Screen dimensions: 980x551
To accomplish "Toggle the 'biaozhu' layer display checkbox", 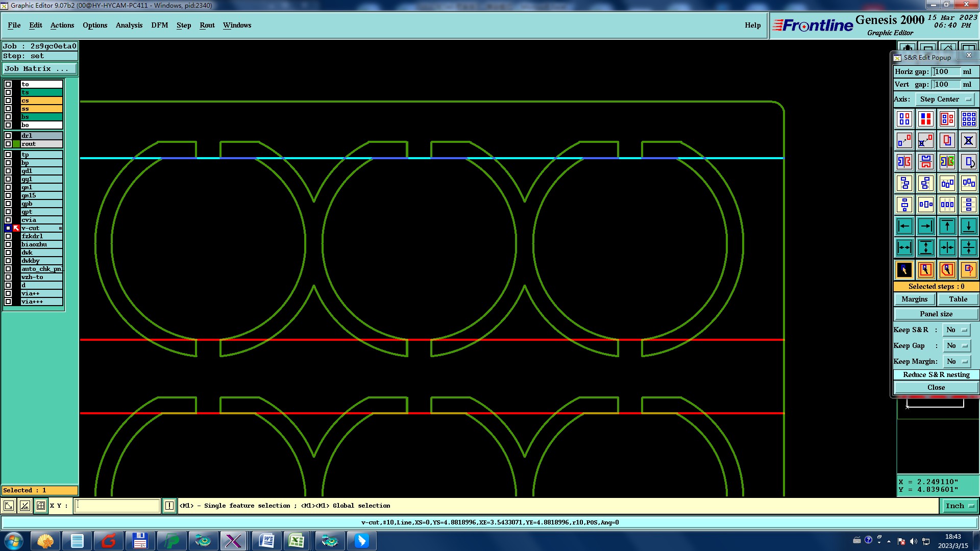I will point(8,244).
